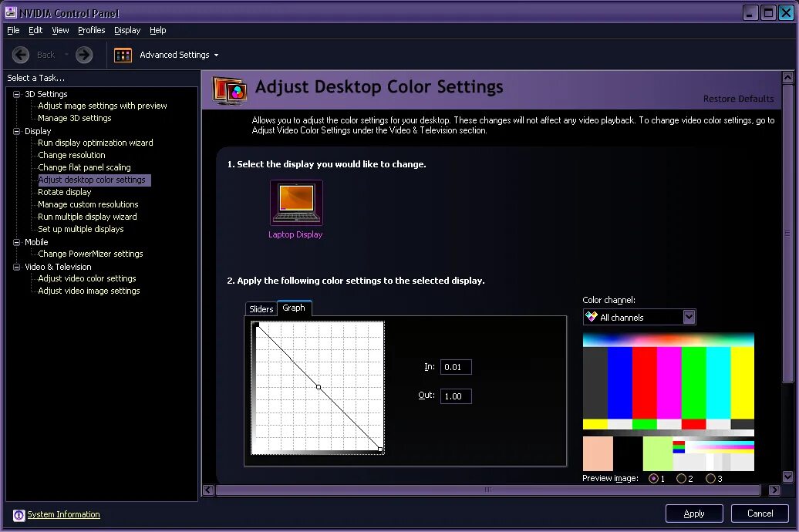The width and height of the screenshot is (799, 532).
Task: Go back with the Back arrow icon
Action: pos(20,55)
